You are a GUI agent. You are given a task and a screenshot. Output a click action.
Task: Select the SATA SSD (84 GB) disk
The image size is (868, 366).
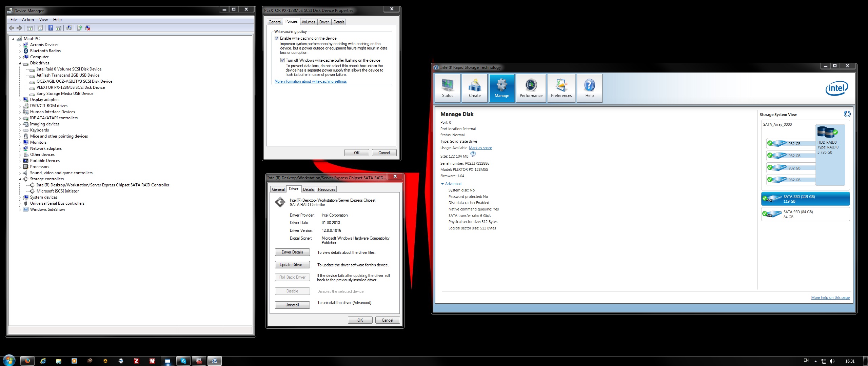point(805,214)
